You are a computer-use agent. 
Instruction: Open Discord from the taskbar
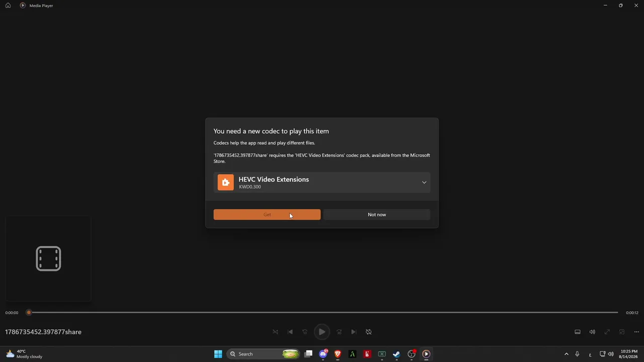tap(323, 354)
